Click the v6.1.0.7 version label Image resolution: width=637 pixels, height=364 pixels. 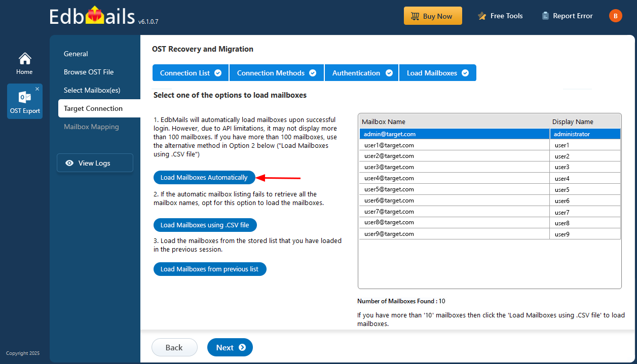[148, 22]
